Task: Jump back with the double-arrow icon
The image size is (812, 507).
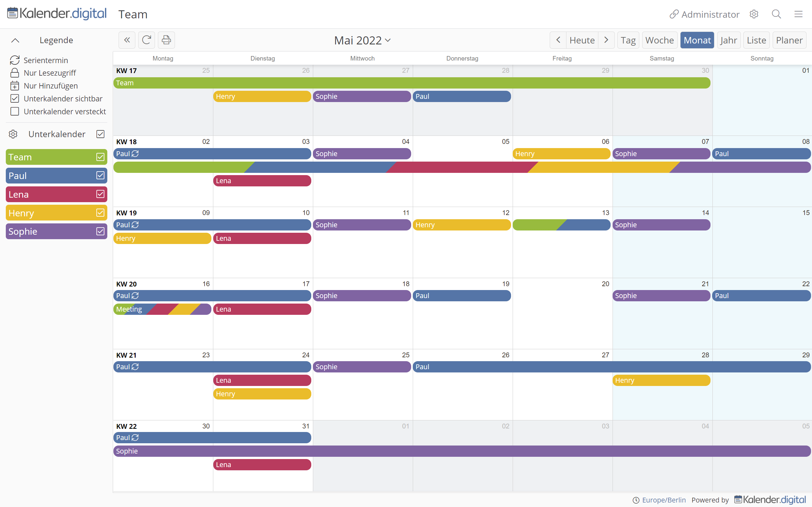Action: pyautogui.click(x=127, y=40)
